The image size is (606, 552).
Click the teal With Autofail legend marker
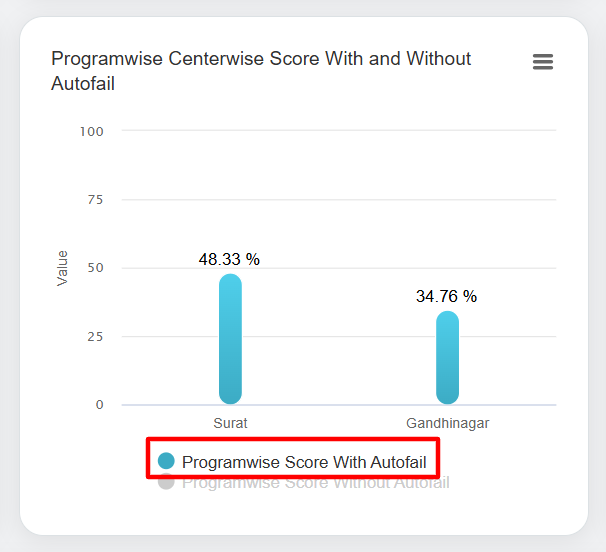click(x=166, y=461)
